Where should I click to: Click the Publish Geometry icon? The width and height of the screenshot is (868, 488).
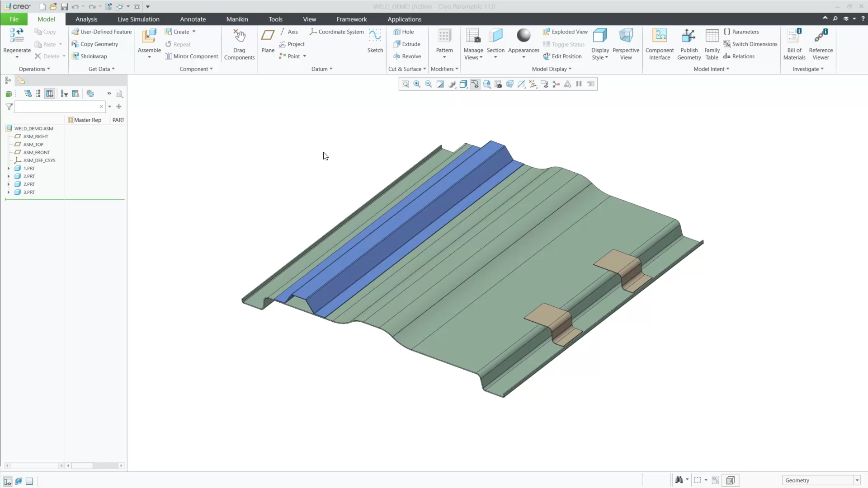(x=689, y=36)
